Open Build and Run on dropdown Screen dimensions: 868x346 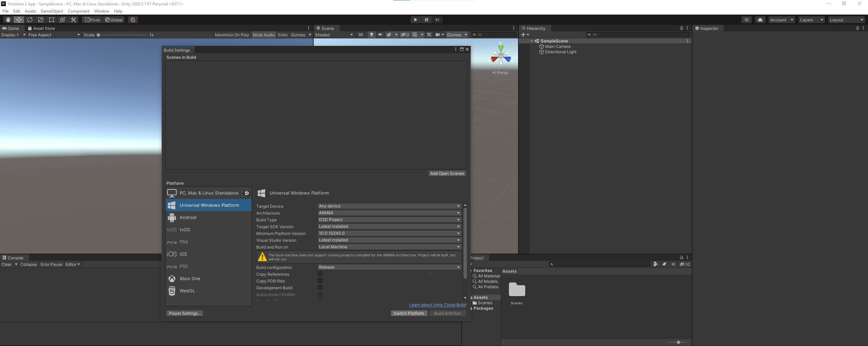pyautogui.click(x=390, y=247)
